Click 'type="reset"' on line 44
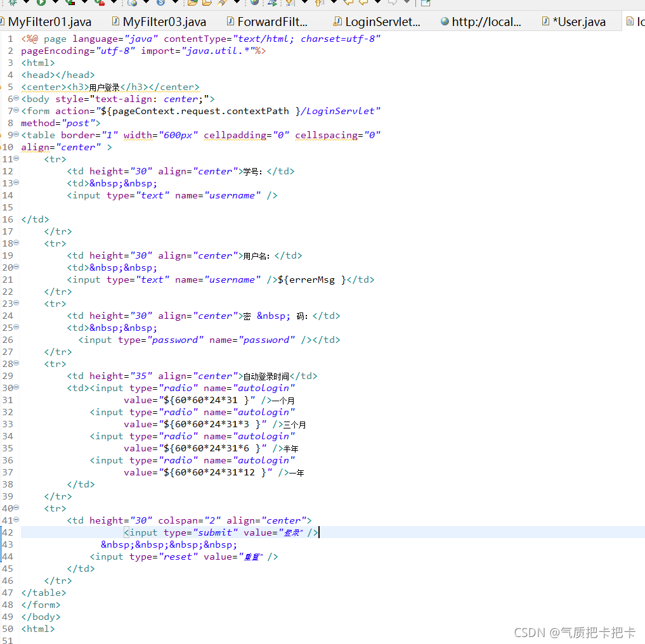The image size is (645, 644). pos(164,557)
